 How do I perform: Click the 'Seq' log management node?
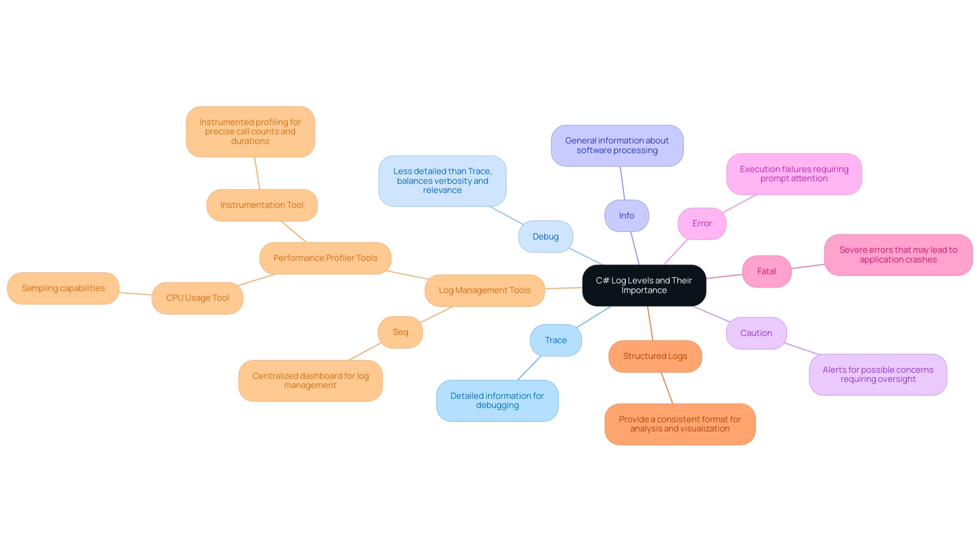point(401,331)
